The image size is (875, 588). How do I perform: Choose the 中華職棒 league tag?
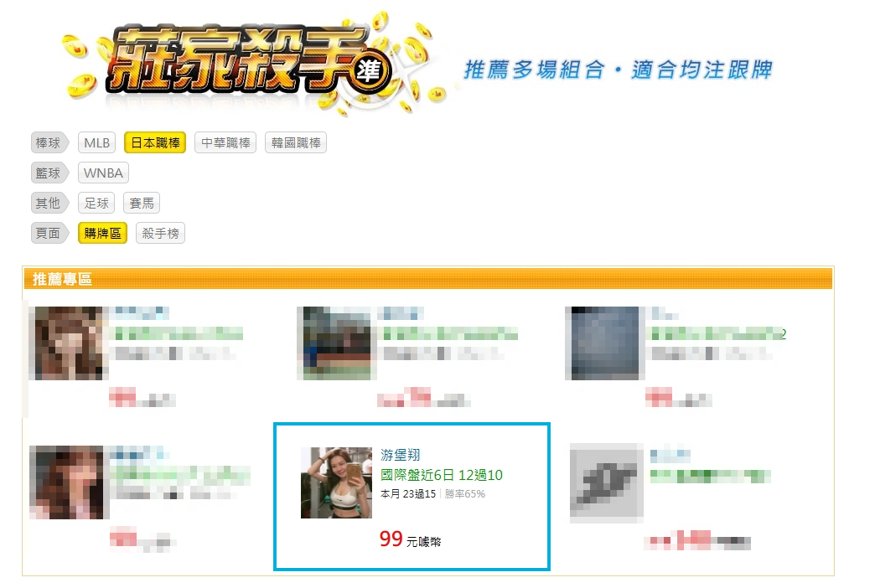[x=225, y=143]
